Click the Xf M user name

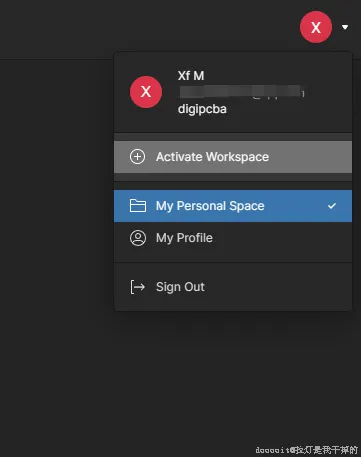point(191,76)
